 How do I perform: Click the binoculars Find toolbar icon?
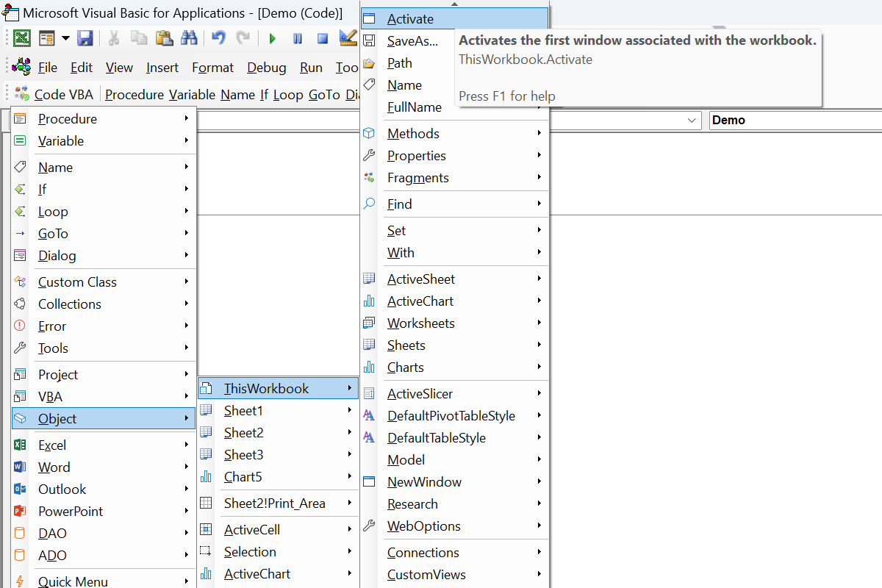click(x=189, y=38)
